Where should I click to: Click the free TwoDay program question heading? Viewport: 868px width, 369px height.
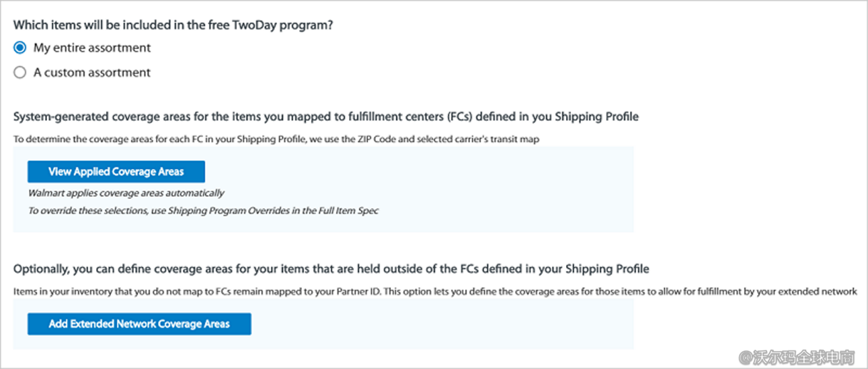click(x=174, y=25)
